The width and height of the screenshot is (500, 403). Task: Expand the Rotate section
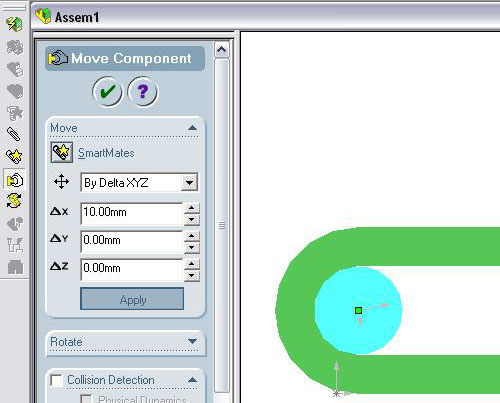point(192,341)
